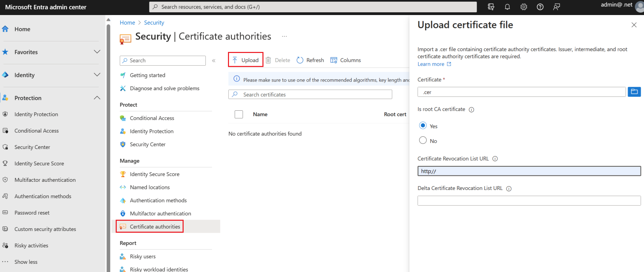Click the ellipsis more options next to title
The height and width of the screenshot is (272, 644).
tap(284, 36)
